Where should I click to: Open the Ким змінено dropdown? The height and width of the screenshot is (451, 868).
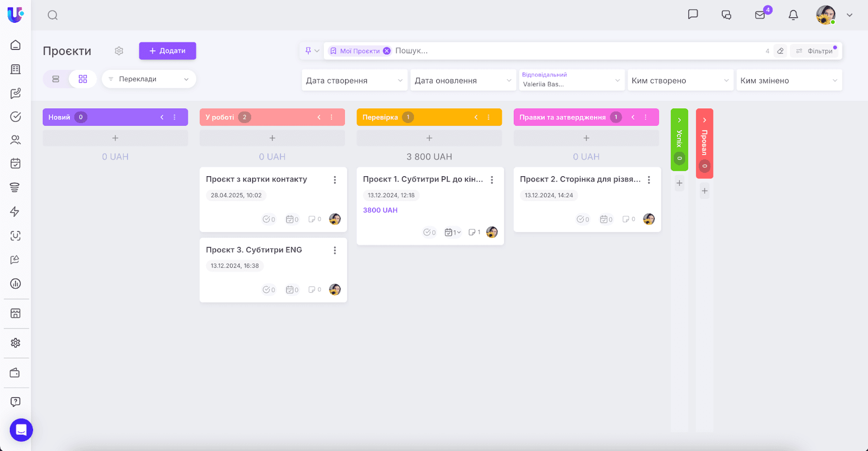(789, 80)
